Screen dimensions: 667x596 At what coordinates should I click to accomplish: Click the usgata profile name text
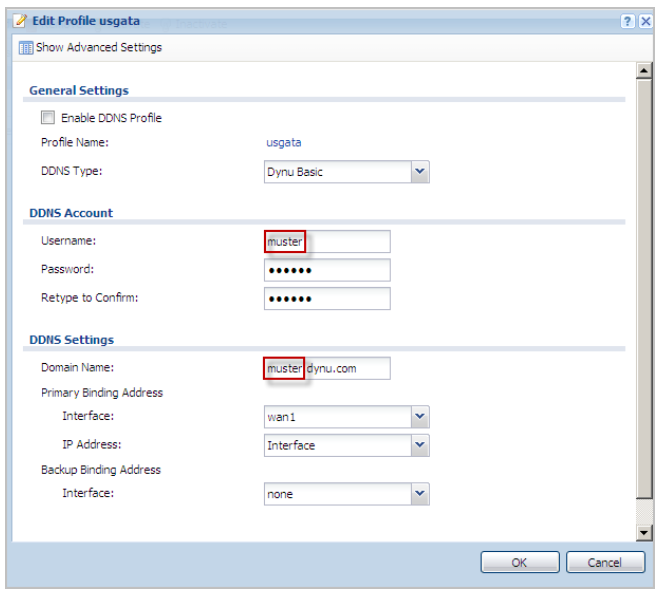click(283, 143)
